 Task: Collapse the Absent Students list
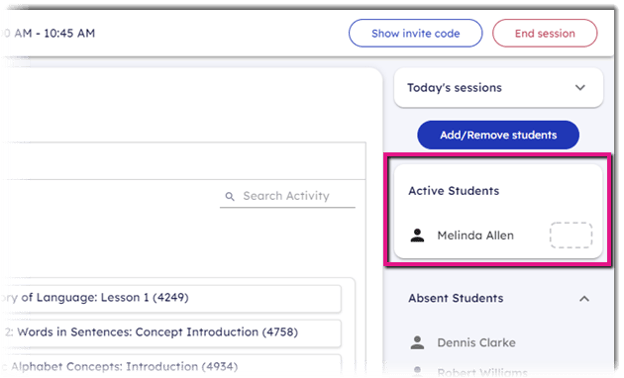[x=584, y=299]
